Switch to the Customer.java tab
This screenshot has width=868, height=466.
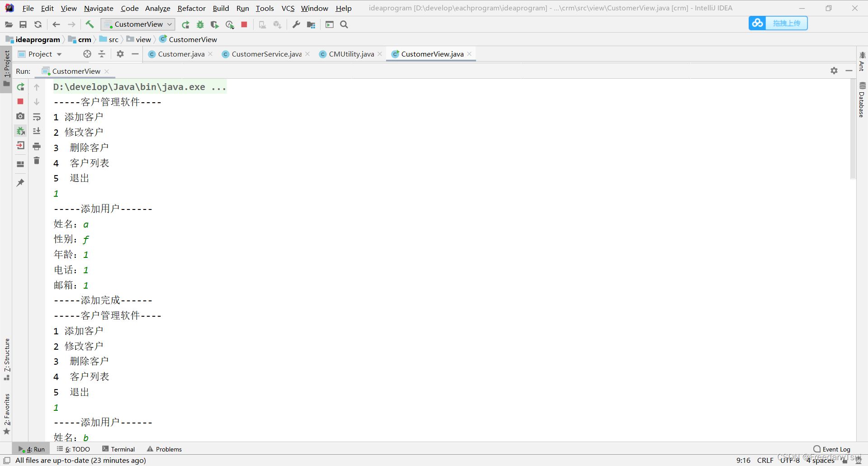pyautogui.click(x=181, y=54)
